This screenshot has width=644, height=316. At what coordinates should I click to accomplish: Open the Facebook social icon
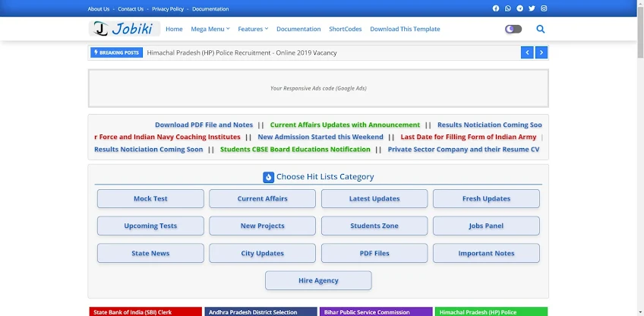click(x=496, y=8)
